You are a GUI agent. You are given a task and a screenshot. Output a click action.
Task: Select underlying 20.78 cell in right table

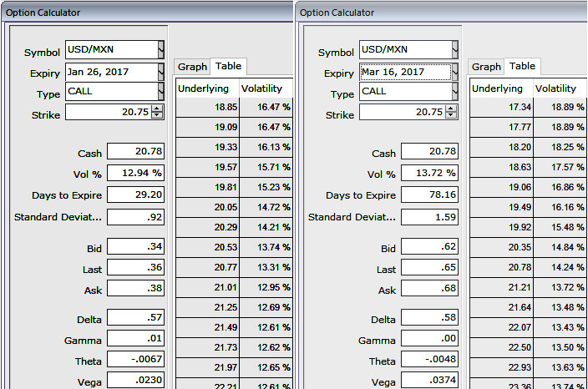click(501, 268)
